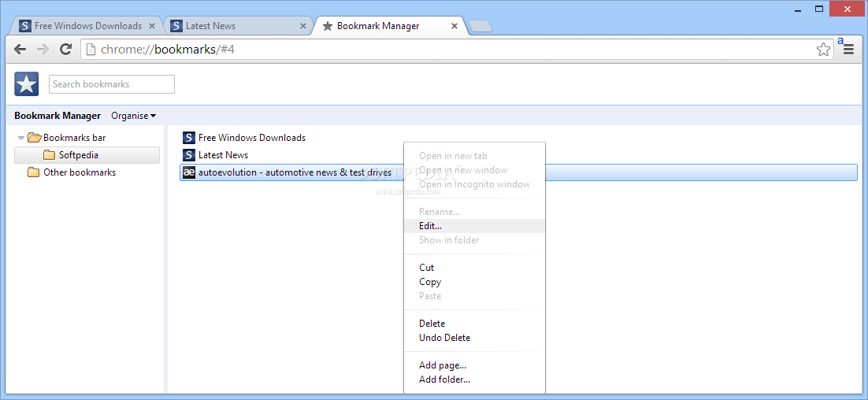This screenshot has height=400, width=868.
Task: Click the autoevolution 'ae' favicon
Action: (x=189, y=172)
